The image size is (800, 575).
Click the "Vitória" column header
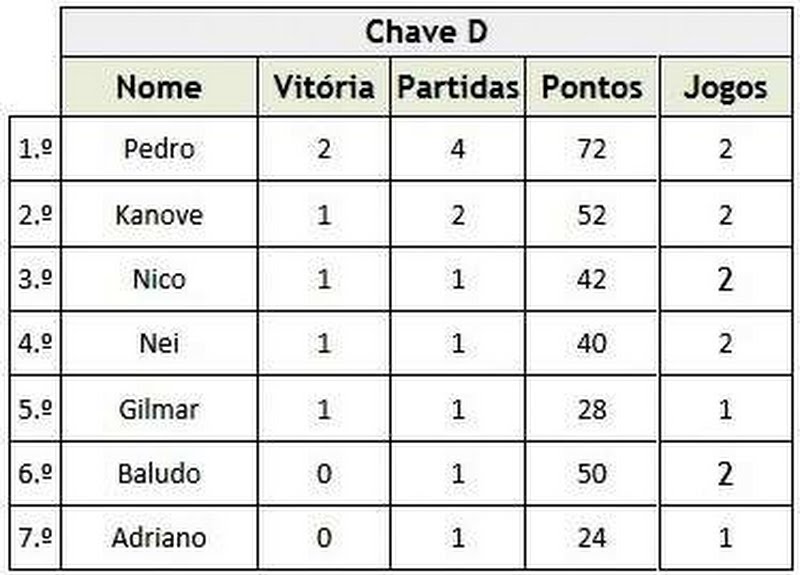pyautogui.click(x=324, y=87)
